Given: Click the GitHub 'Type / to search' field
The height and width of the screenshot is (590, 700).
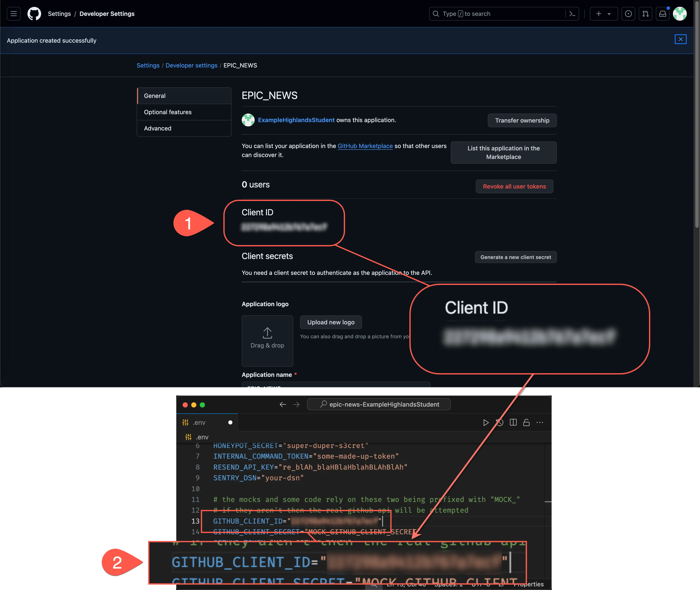Looking at the screenshot, I should click(504, 14).
